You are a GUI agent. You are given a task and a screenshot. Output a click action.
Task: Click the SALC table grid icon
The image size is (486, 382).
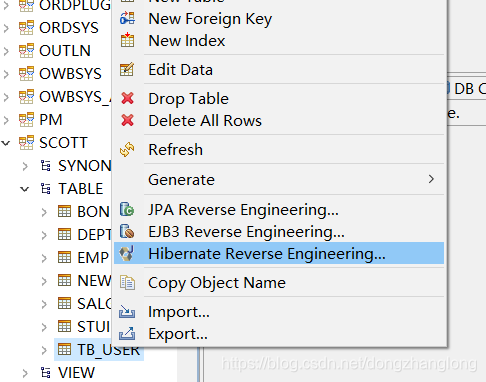[64, 304]
